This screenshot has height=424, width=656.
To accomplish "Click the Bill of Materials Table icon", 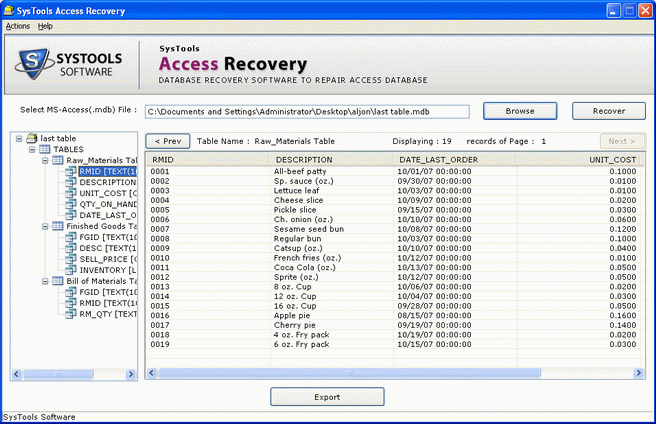I will (x=58, y=281).
